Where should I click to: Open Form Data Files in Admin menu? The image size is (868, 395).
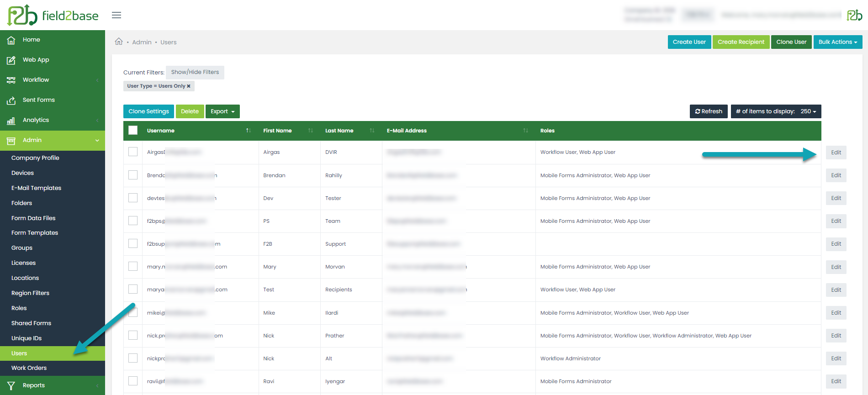tap(33, 218)
